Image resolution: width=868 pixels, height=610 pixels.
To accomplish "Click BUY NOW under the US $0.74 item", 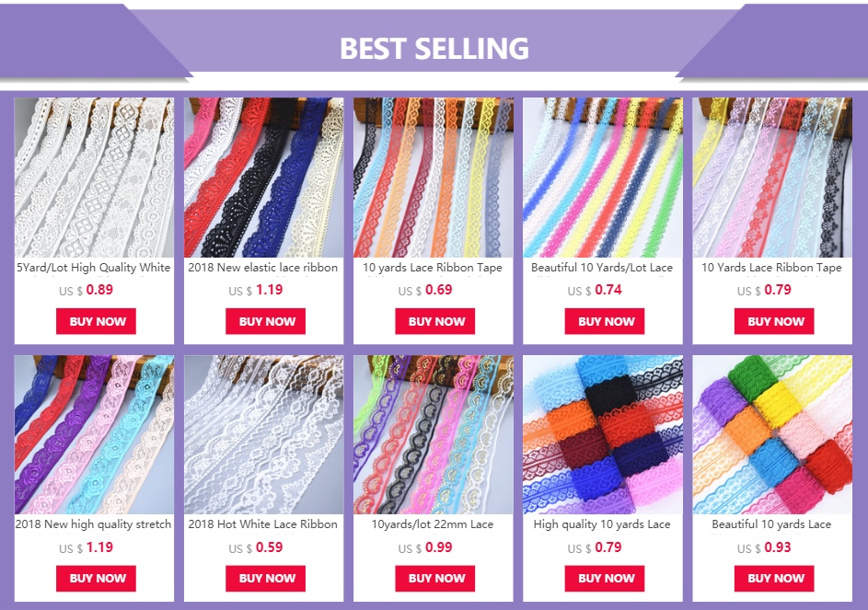I will click(605, 321).
